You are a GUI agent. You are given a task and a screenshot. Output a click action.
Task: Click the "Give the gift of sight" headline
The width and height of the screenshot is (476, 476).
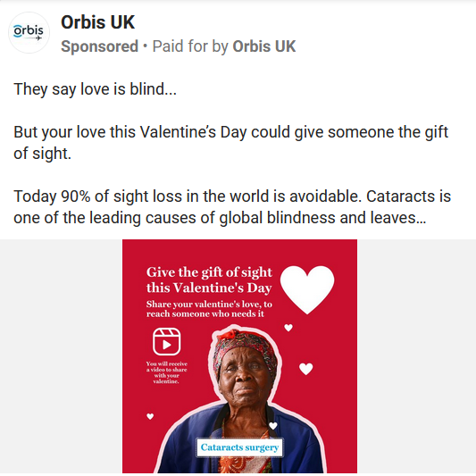pos(209,280)
